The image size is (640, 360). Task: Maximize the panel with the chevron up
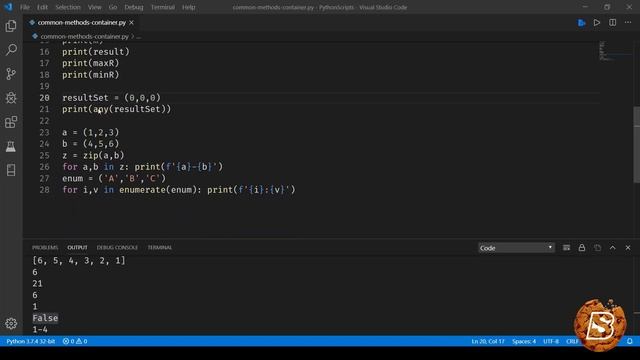(613, 248)
